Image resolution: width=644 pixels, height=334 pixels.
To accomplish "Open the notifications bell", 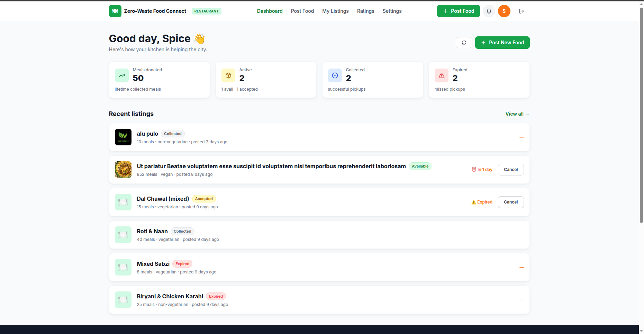I will pos(489,11).
